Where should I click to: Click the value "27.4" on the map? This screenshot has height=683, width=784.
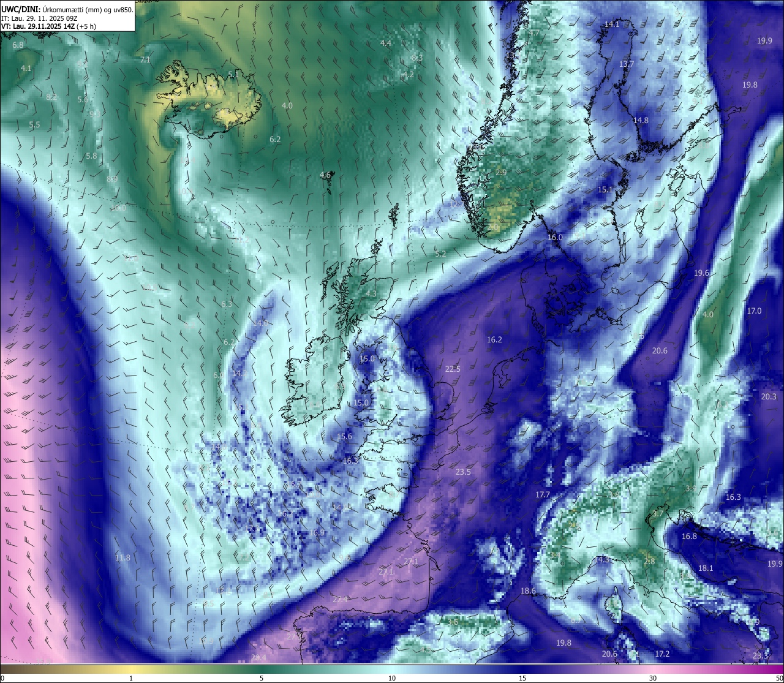pos(341,599)
